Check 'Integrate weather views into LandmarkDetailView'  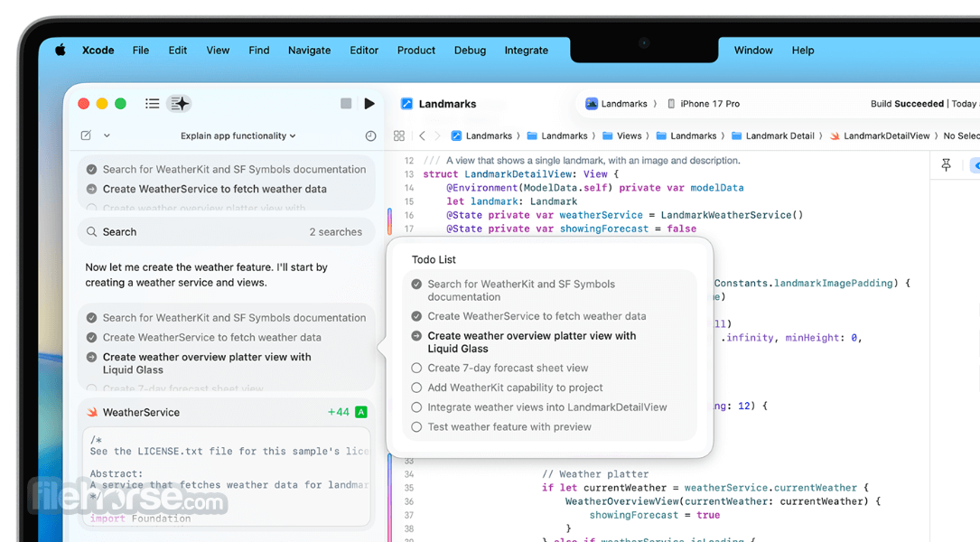pyautogui.click(x=416, y=407)
